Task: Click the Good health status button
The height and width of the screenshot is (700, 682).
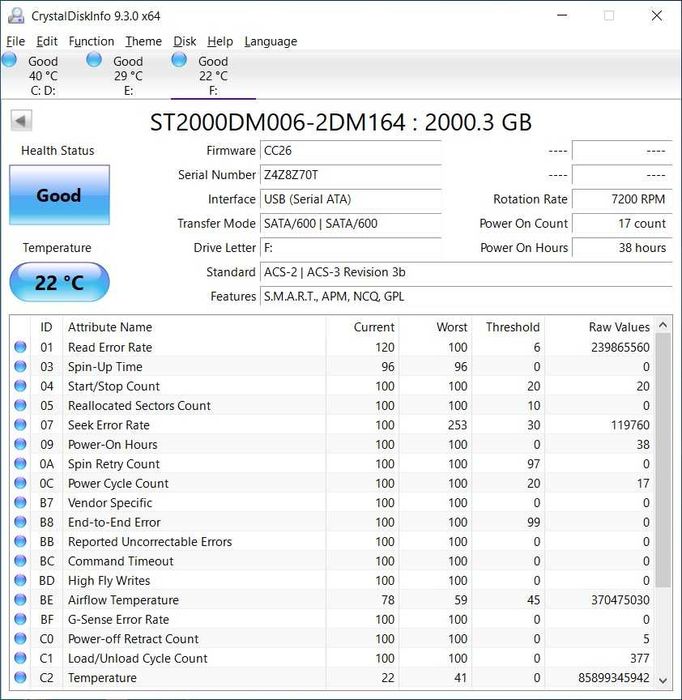Action: 59,195
